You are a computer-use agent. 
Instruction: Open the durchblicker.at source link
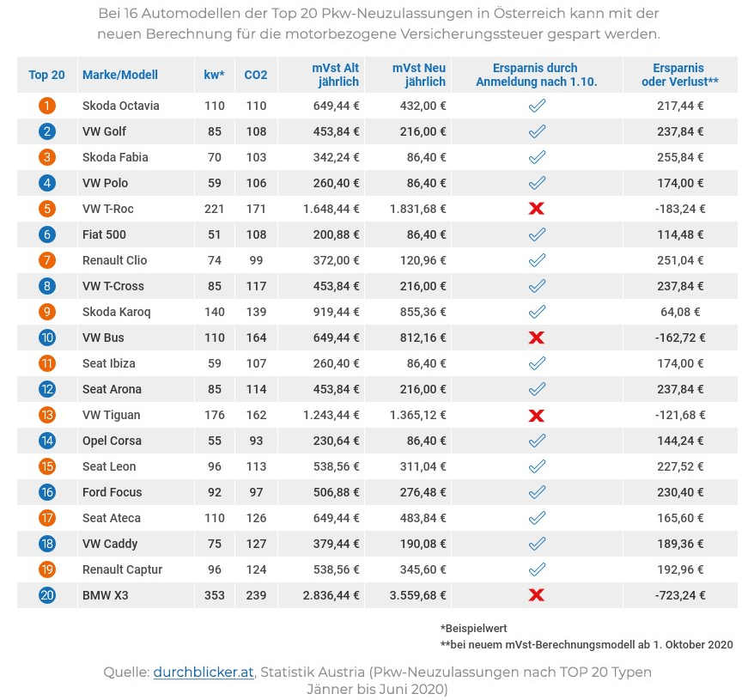click(x=204, y=673)
